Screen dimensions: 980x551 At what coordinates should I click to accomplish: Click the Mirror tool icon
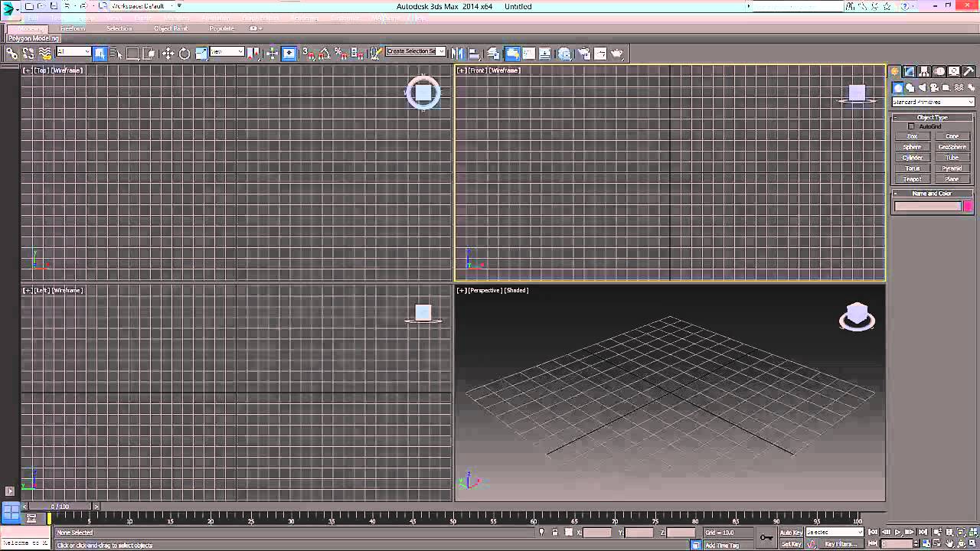[x=457, y=54]
